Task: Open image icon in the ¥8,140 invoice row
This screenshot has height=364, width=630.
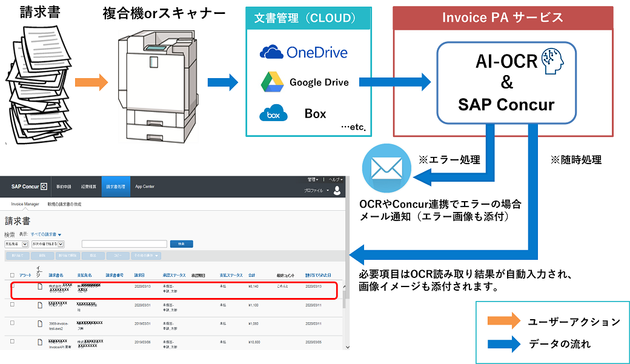Action: (x=40, y=286)
